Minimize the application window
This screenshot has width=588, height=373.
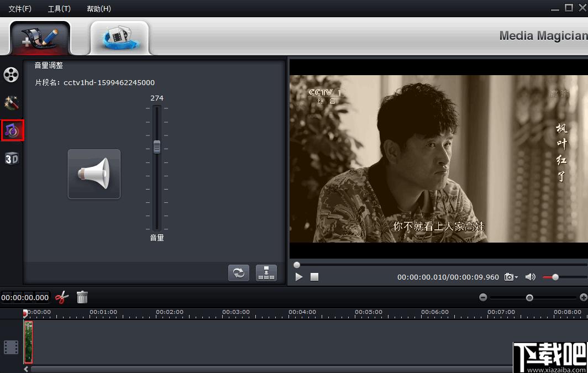click(555, 9)
